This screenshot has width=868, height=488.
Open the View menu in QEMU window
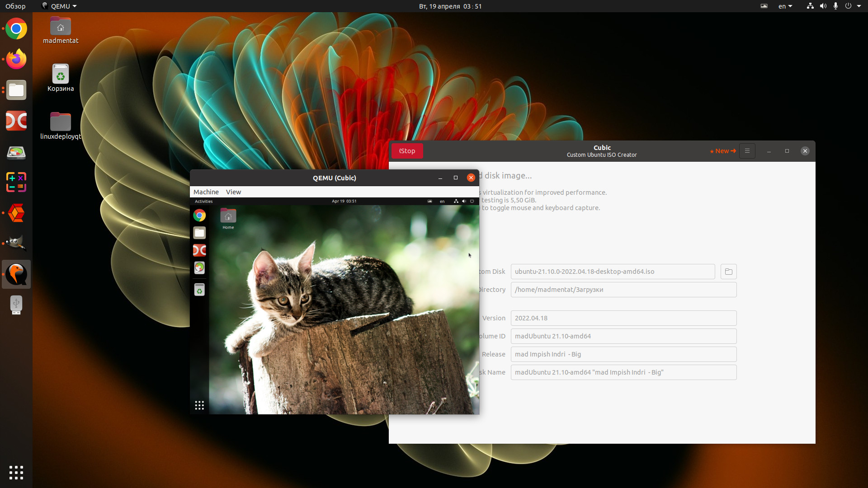(x=233, y=192)
